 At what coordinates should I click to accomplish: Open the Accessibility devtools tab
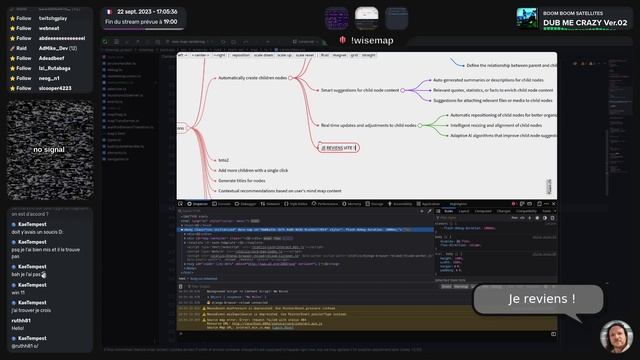coord(400,204)
